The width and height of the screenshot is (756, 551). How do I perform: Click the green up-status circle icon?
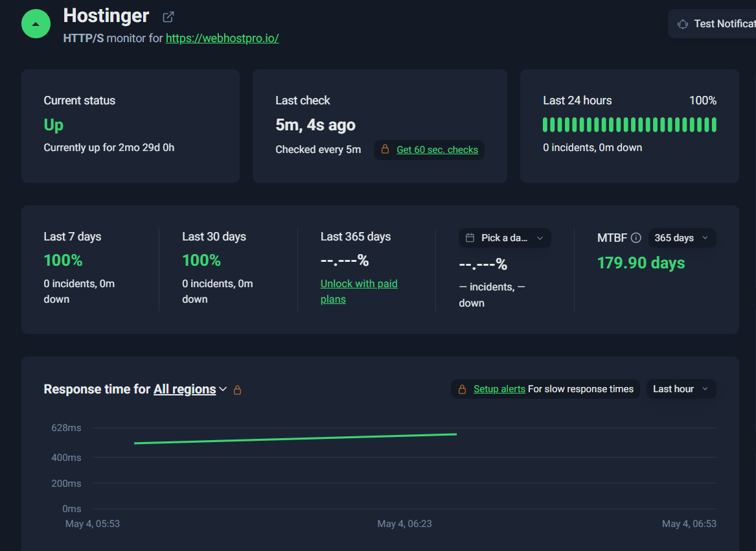click(36, 23)
